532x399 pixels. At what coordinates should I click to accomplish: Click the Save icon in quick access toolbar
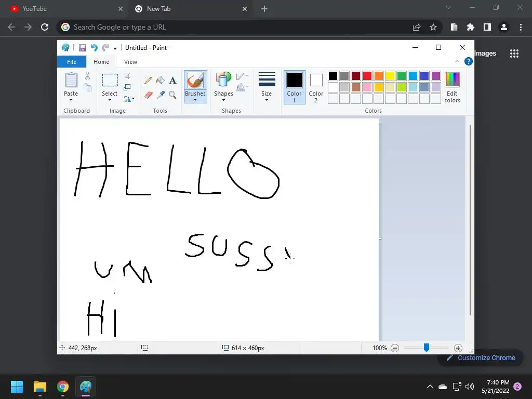pos(83,48)
